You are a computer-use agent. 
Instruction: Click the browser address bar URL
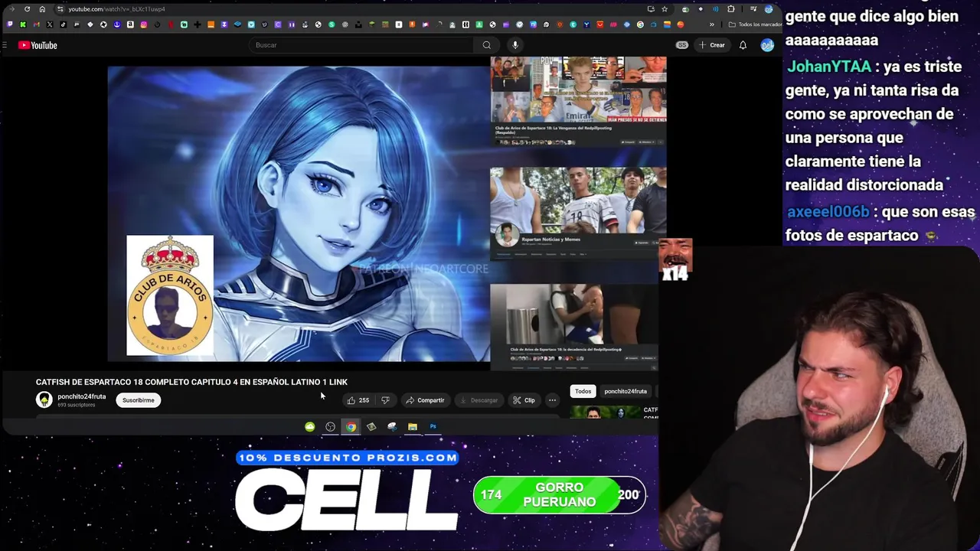(x=116, y=9)
